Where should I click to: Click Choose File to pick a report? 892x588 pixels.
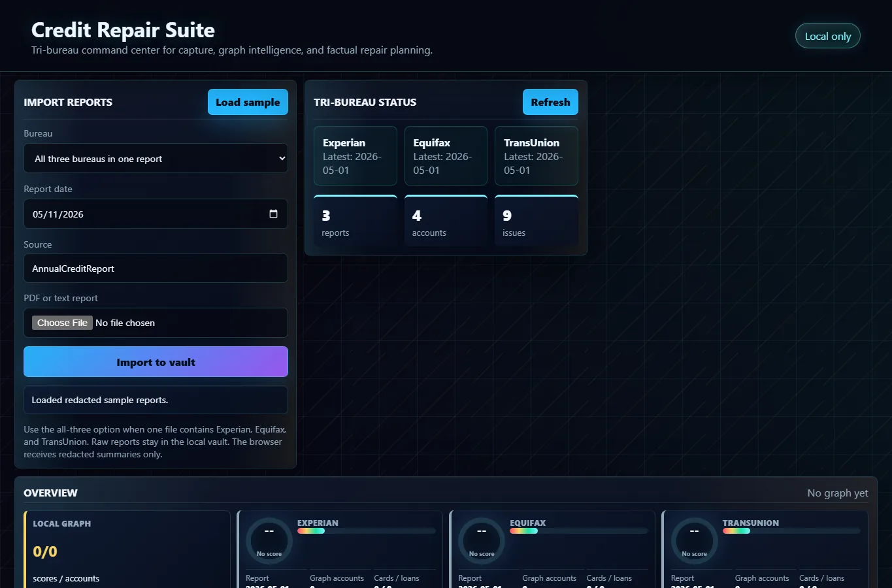(62, 323)
